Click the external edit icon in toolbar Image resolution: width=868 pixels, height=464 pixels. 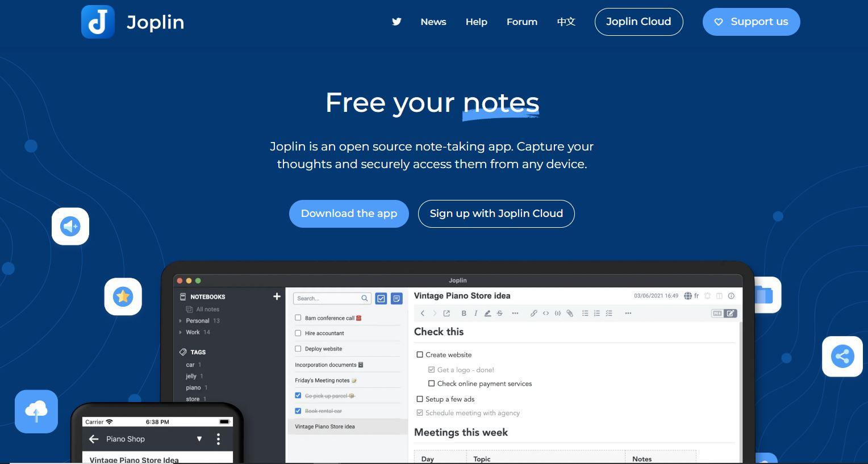[446, 313]
